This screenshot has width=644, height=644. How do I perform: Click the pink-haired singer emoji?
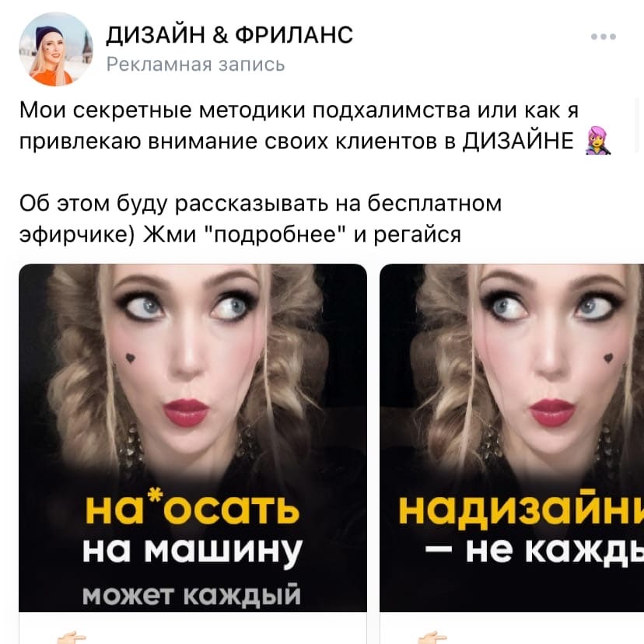click(x=598, y=141)
